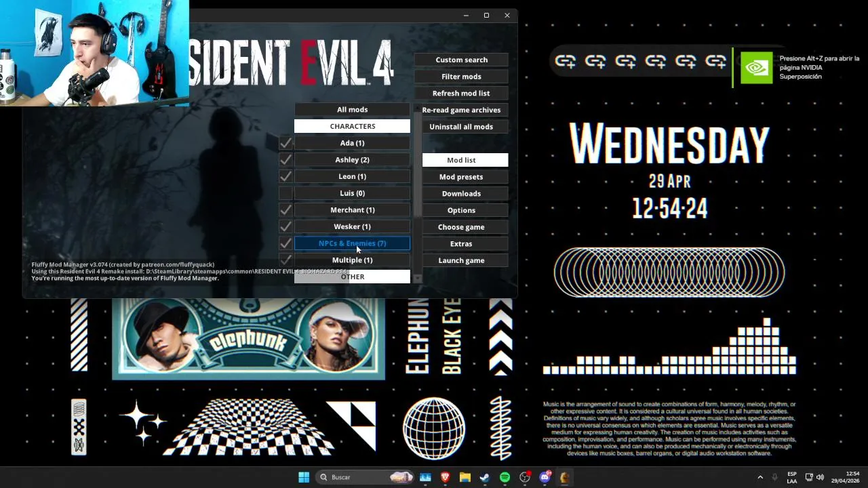Viewport: 868px width, 488px height.
Task: Open the Multiple (1) category
Action: point(352,260)
